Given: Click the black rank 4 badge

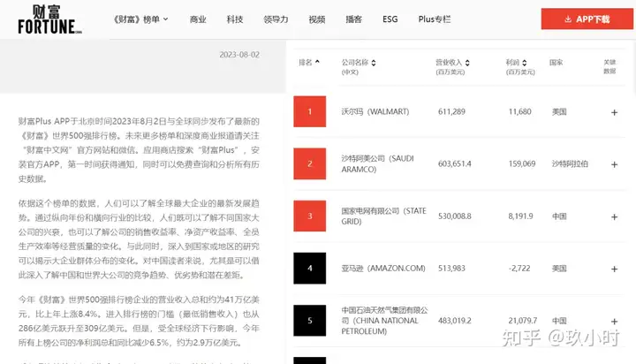Looking at the screenshot, I should pos(310,269).
